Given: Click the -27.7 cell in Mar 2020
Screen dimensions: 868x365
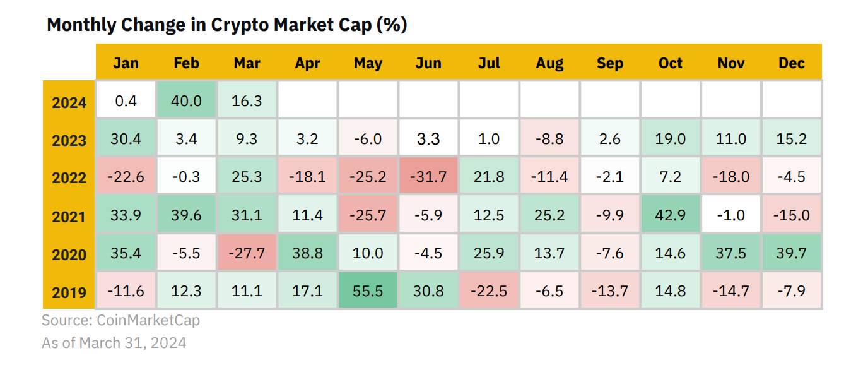Looking at the screenshot, I should click(x=247, y=253).
